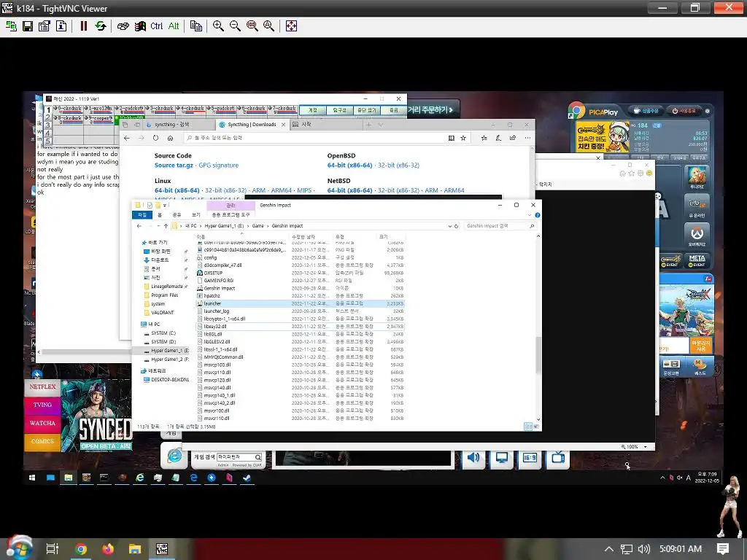This screenshot has height=560, width=747.
Task: Click Transfer Files icon in TightVNC toolbar
Action: pos(196,26)
